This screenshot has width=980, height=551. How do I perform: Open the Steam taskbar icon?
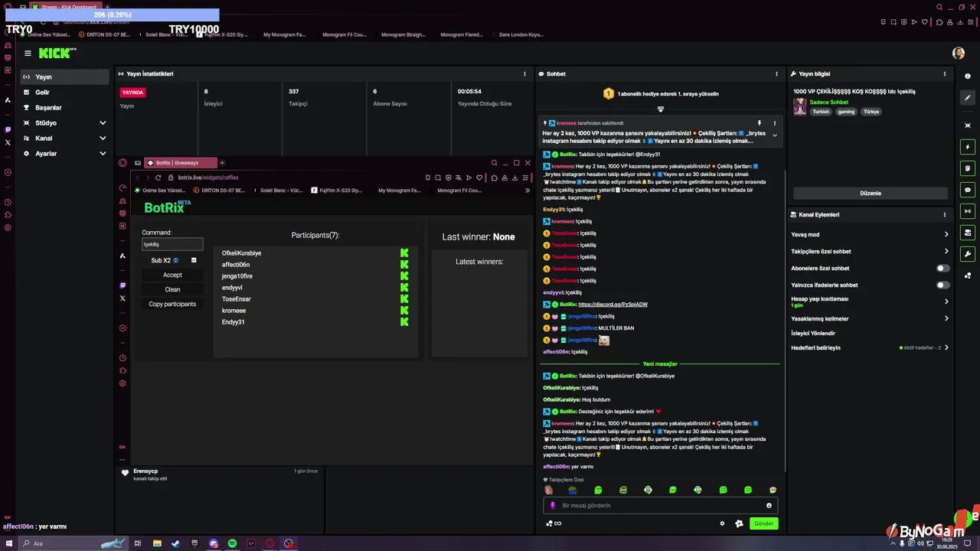click(175, 543)
